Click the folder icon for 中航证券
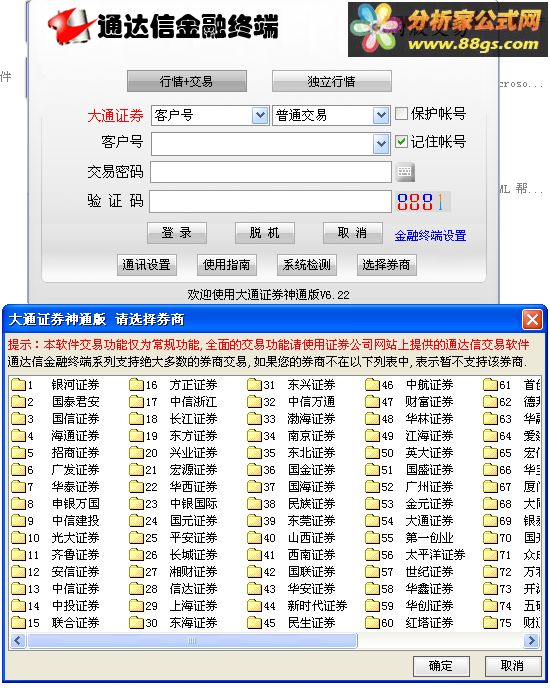Screen dimensions: 550x688 [373, 385]
